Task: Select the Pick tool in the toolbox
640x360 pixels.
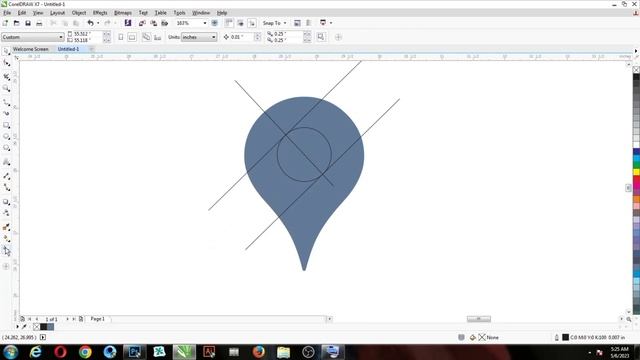Action: click(6, 51)
